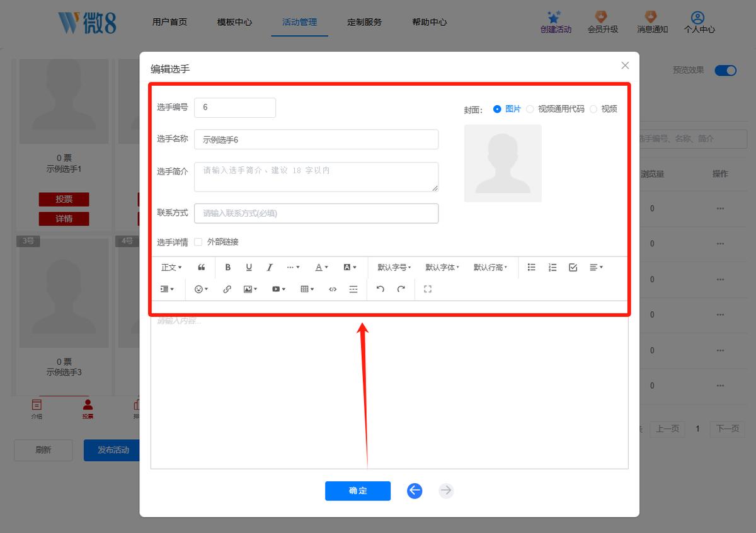Select 视频通用代码 as cover type
Viewport: 756px width, 533px height.
coord(555,109)
